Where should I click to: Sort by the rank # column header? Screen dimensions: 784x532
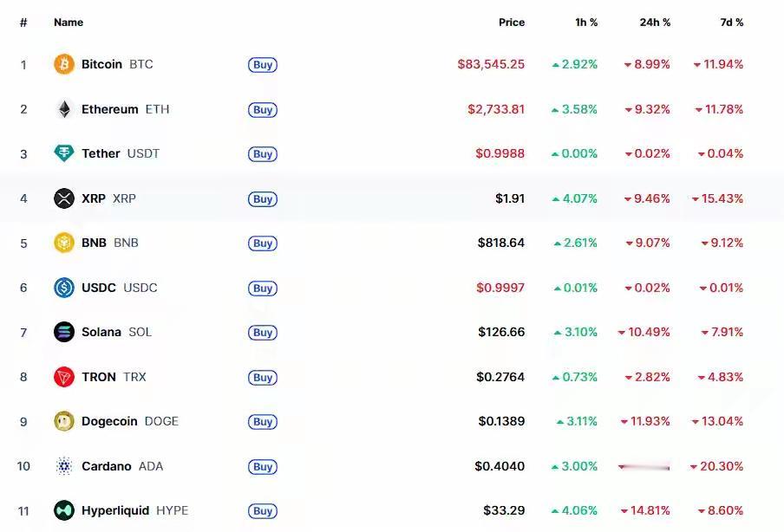click(23, 23)
